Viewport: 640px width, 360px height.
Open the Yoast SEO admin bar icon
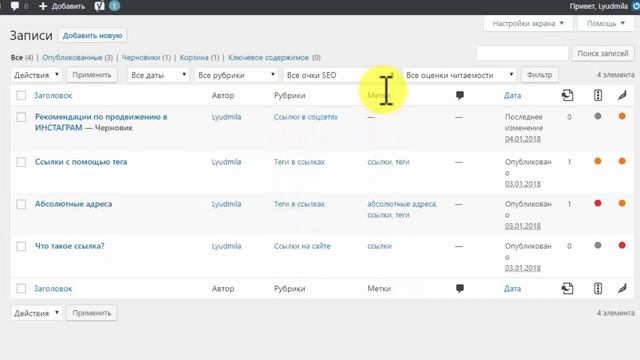coord(99,6)
